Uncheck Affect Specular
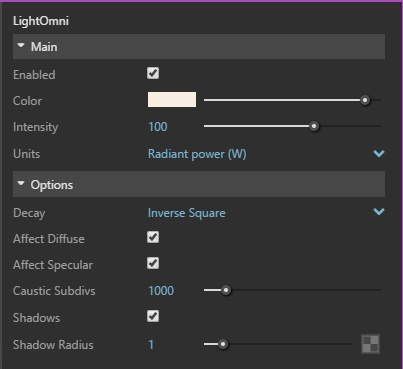The width and height of the screenshot is (403, 369). 153,263
